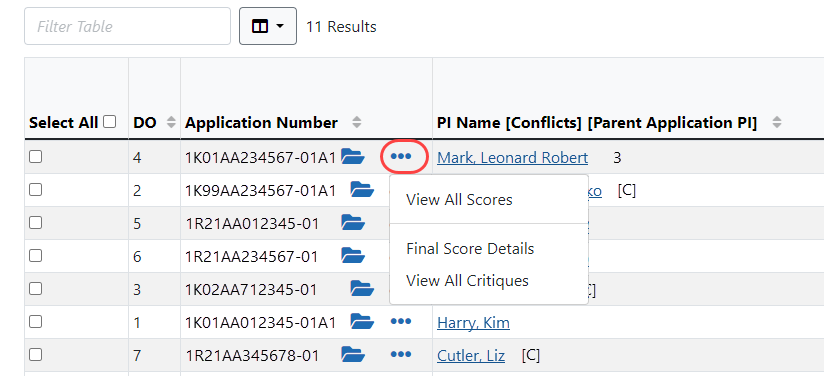Check the row for 1K01AA234567-01A1
The height and width of the screenshot is (376, 824).
pos(35,157)
